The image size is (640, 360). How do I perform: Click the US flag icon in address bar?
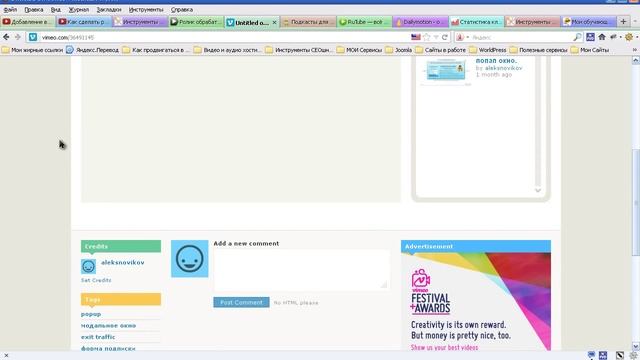click(x=416, y=37)
